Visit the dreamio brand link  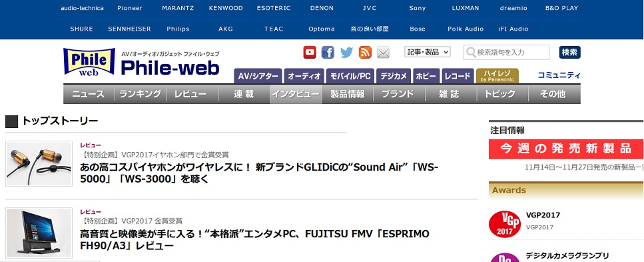513,8
